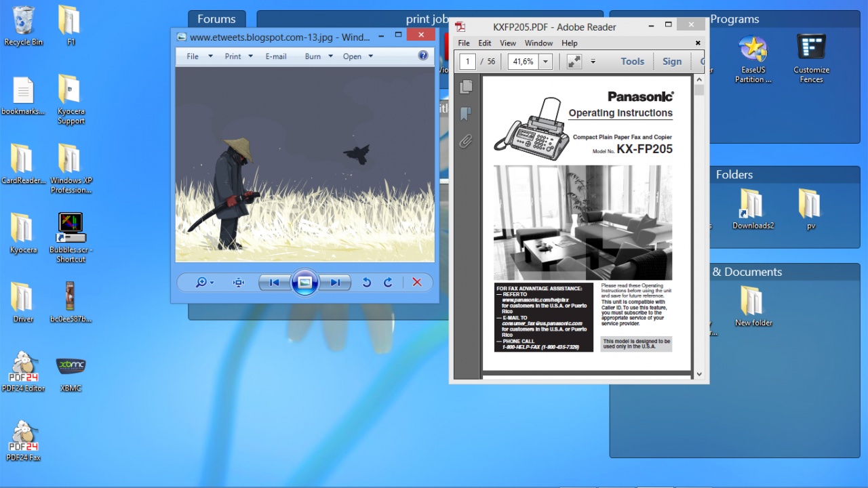Select Customize Fences icon in Programs fence
Viewport: 868px width, 488px height.
811,59
